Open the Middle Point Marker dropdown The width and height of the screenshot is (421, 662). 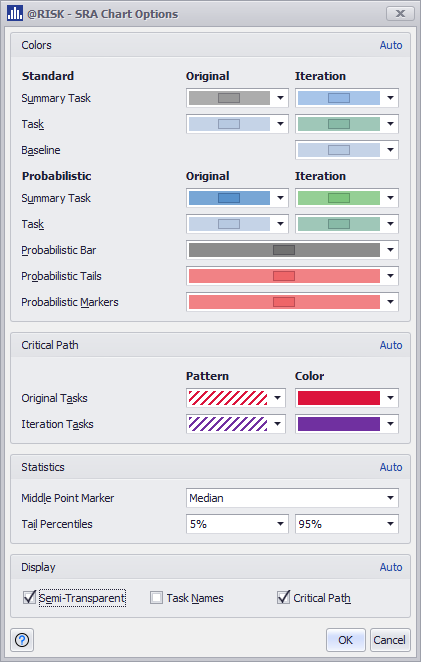292,498
